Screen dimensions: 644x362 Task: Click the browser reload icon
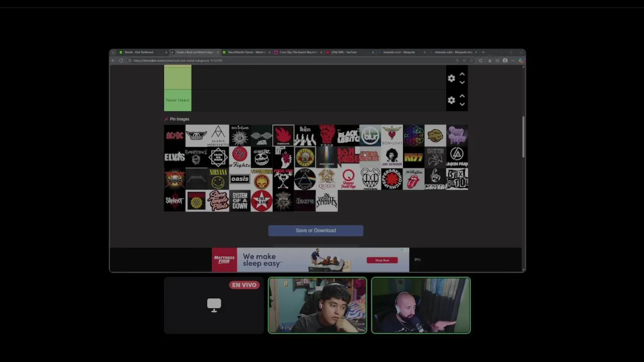tap(121, 60)
